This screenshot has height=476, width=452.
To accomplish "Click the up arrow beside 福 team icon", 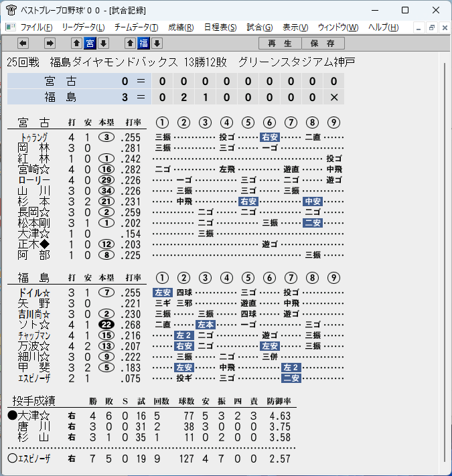I will pyautogui.click(x=130, y=44).
